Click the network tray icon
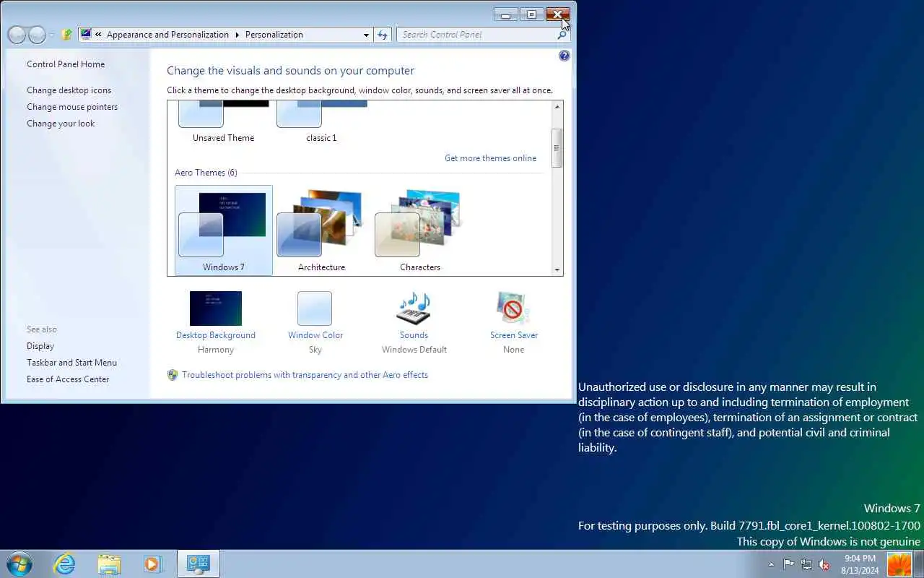This screenshot has width=924, height=578. pos(806,564)
